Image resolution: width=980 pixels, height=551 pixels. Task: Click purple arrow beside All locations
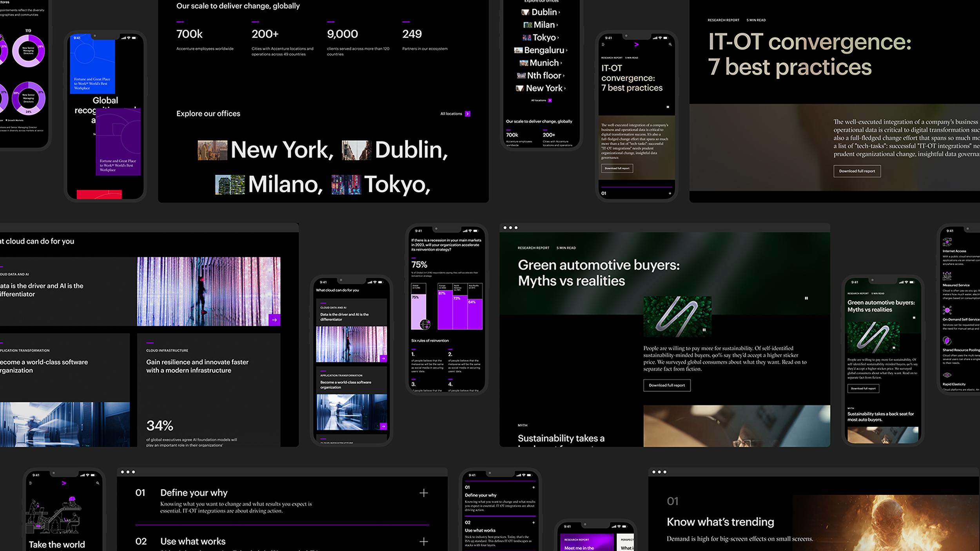467,114
